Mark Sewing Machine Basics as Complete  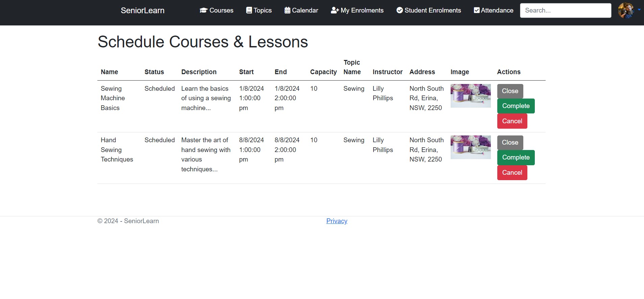tap(516, 106)
